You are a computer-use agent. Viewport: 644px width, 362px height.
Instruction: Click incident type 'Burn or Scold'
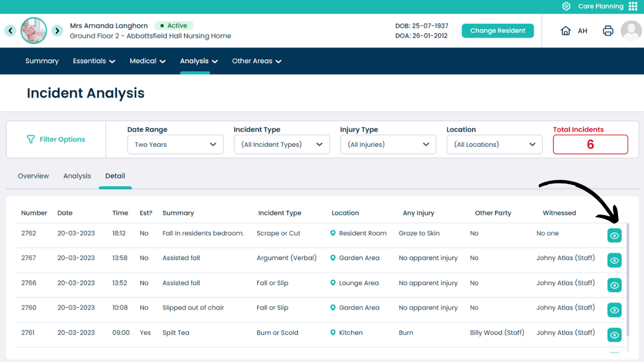278,333
